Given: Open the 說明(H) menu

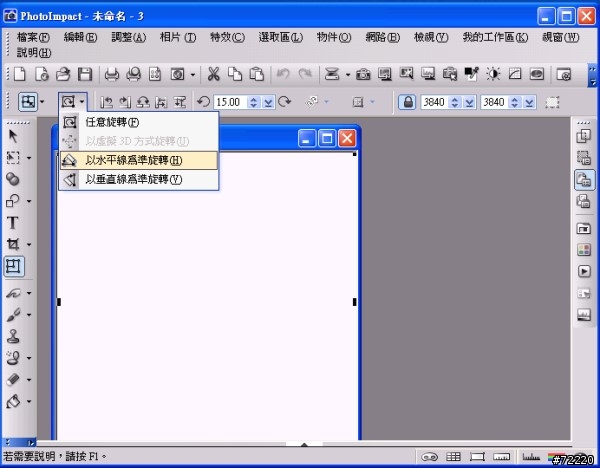Looking at the screenshot, I should tap(34, 52).
